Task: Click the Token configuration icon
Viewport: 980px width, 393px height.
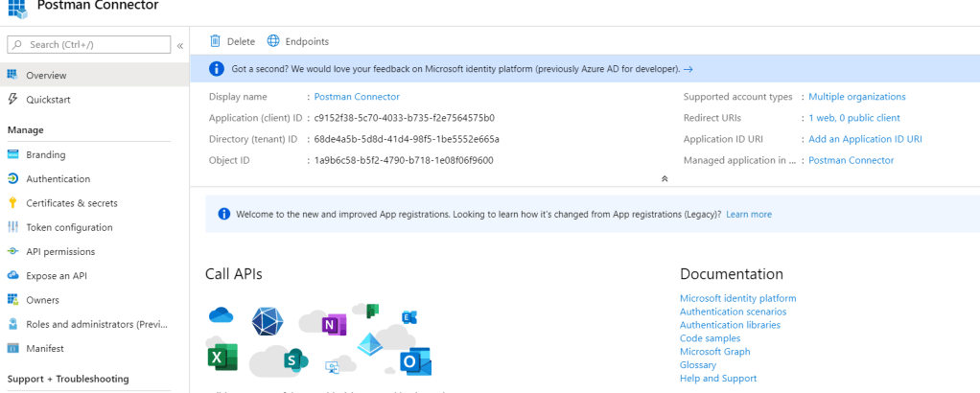Action: click(13, 227)
